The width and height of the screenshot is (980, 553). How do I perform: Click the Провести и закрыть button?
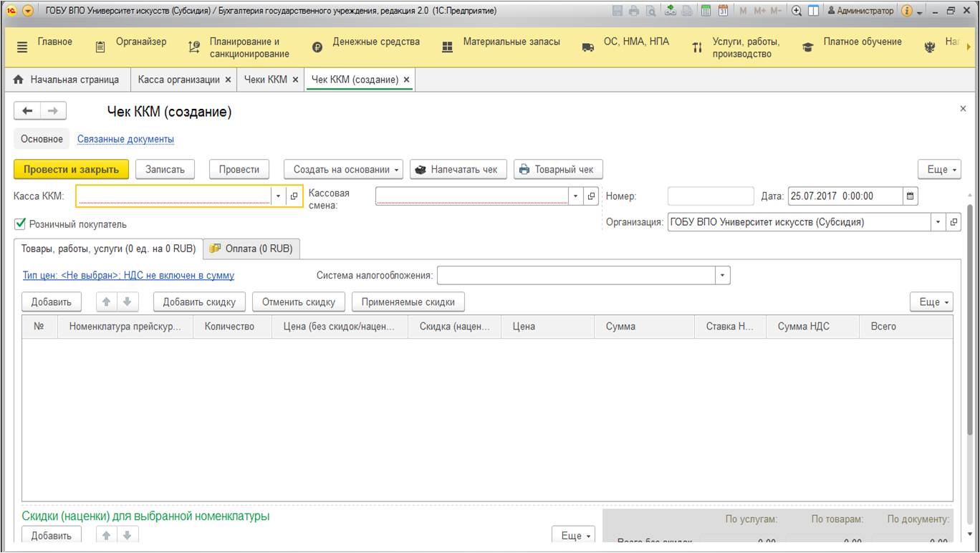pyautogui.click(x=71, y=170)
